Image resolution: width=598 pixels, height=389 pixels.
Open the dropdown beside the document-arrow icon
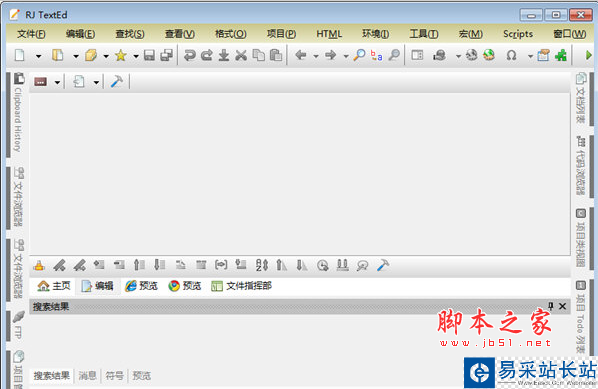pyautogui.click(x=96, y=82)
